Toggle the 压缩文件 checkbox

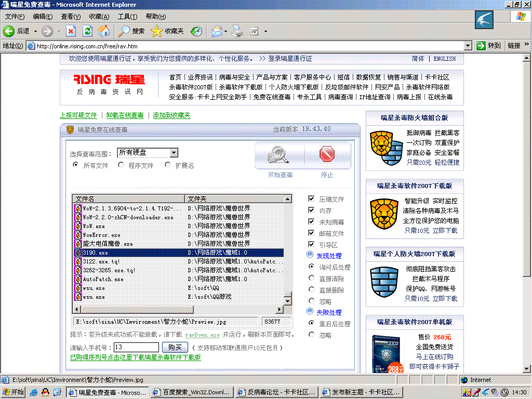pyautogui.click(x=311, y=198)
